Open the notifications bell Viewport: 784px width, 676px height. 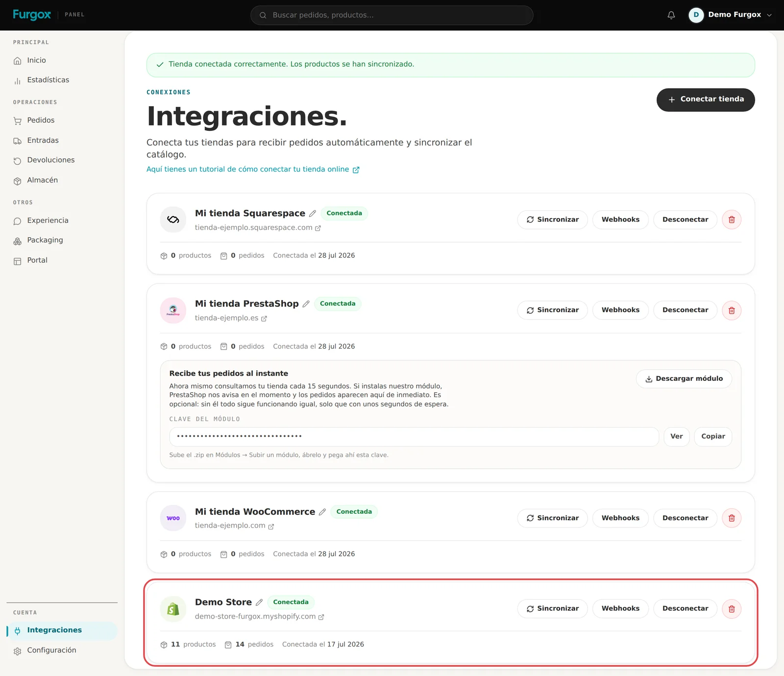coord(671,15)
